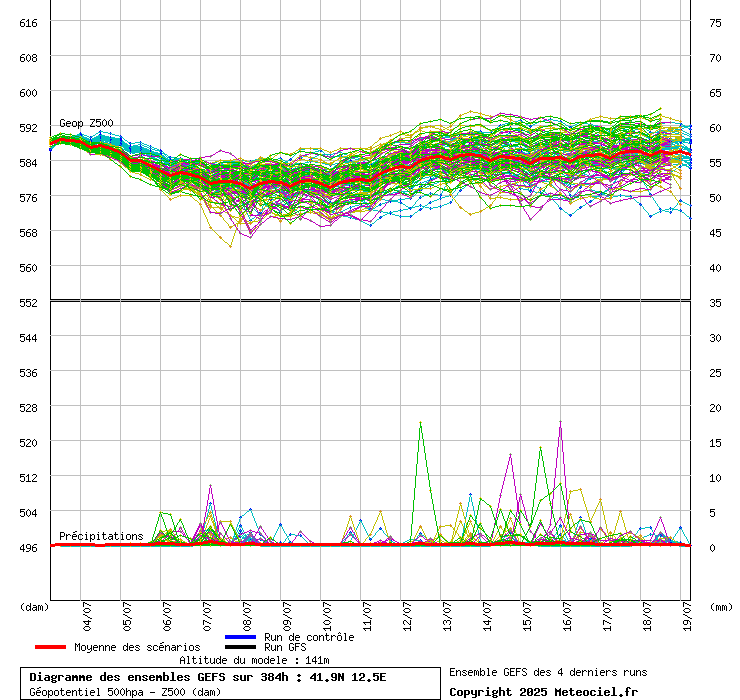Click the 45 right axis value
The image size is (740, 700).
pos(715,233)
